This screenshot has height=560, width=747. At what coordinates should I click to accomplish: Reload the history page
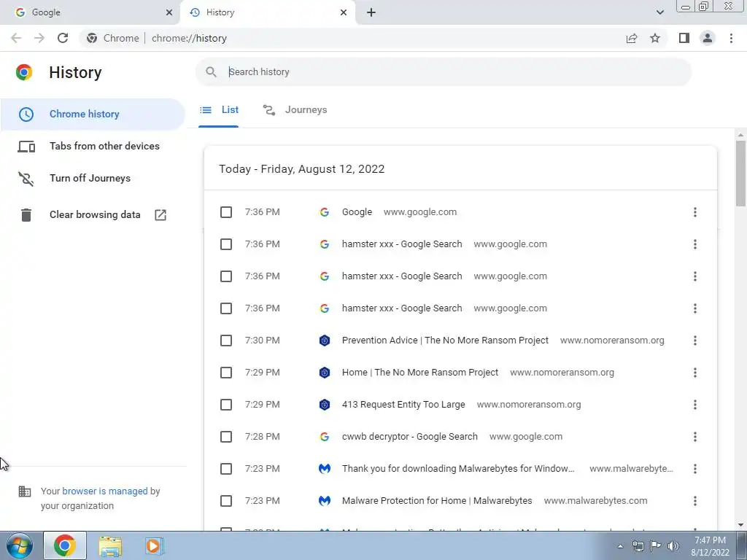coord(63,38)
